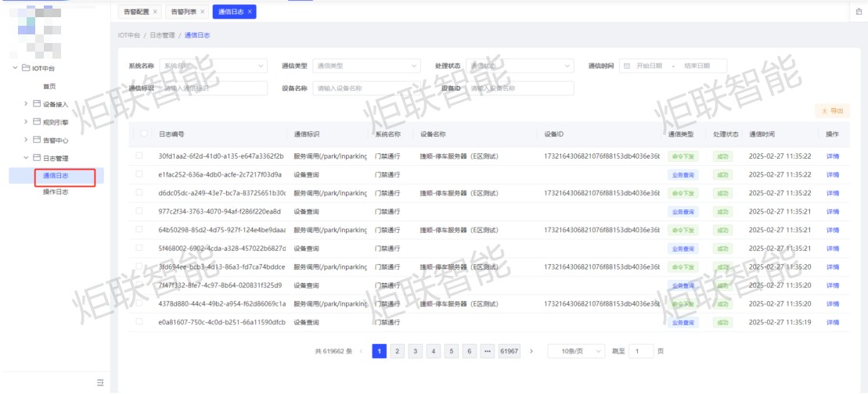This screenshot has height=394, width=868.
Task: Click the 跳至 page number input
Action: point(641,351)
